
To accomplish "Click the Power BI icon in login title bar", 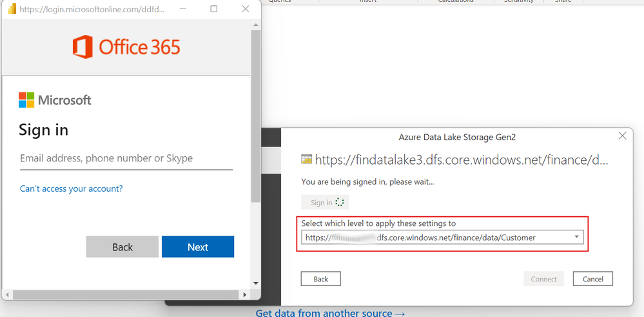I will tap(12, 8).
